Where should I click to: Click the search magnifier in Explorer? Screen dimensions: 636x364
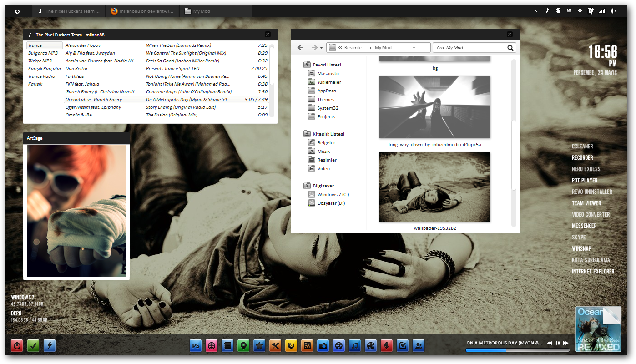coord(510,47)
